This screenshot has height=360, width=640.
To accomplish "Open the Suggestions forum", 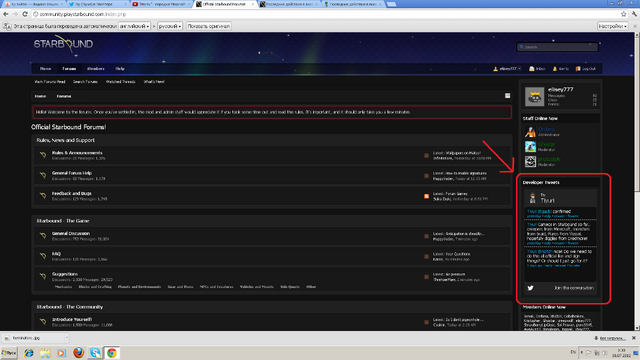I will point(64,274).
